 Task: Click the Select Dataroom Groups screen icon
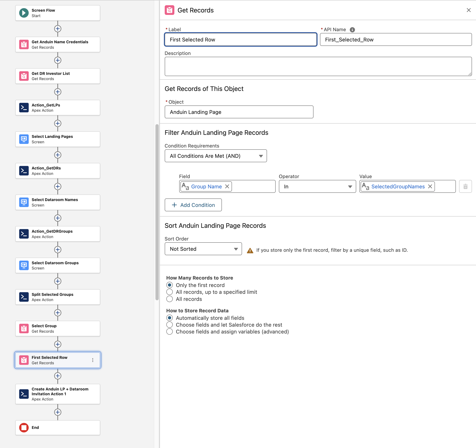[24, 265]
